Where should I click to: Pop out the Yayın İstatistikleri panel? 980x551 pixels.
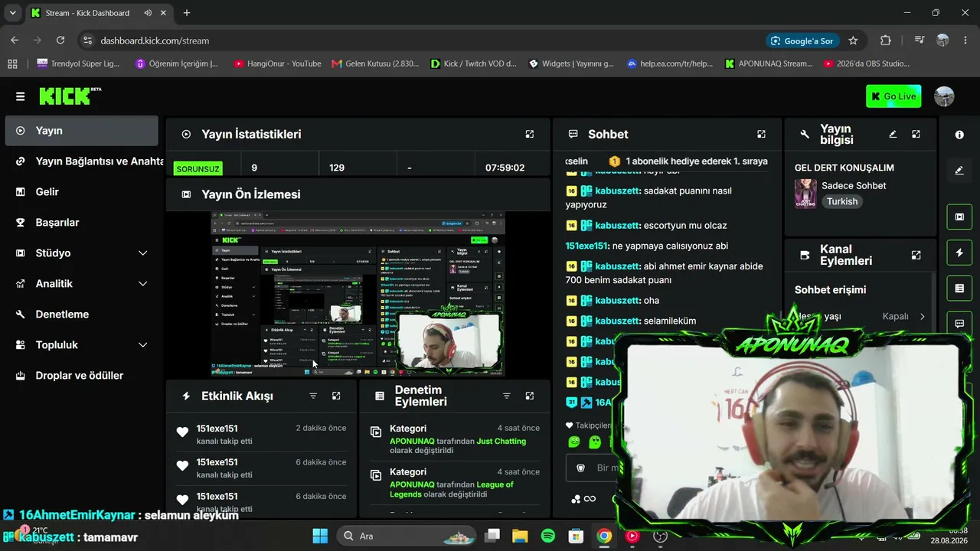coord(529,134)
